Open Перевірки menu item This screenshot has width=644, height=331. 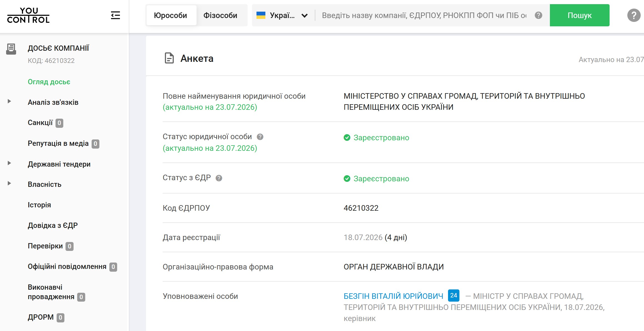45,246
